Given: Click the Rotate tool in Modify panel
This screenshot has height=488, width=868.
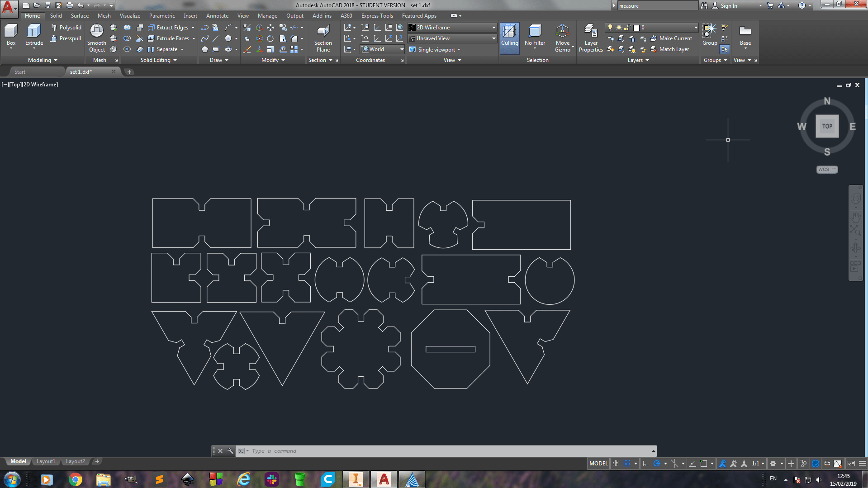Looking at the screenshot, I should coord(270,38).
